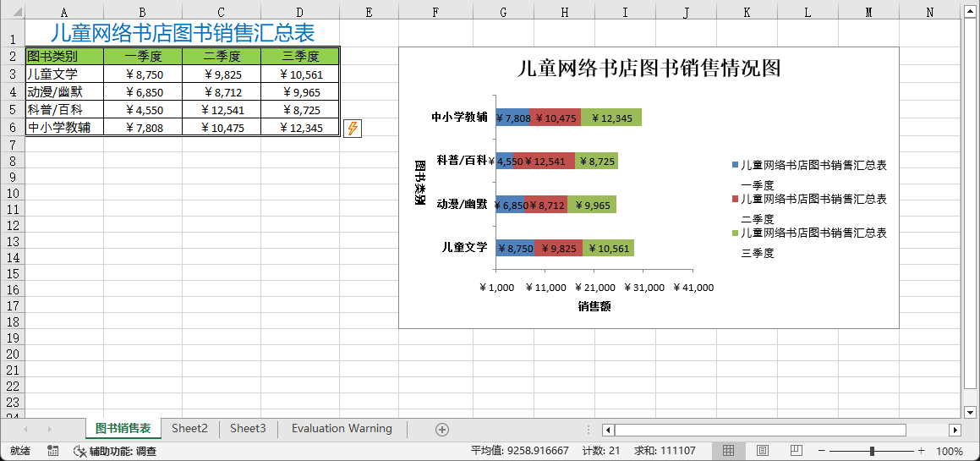Screen dimensions: 980x461
Task: Select cell B3 with ¥8,750
Action: [x=143, y=74]
